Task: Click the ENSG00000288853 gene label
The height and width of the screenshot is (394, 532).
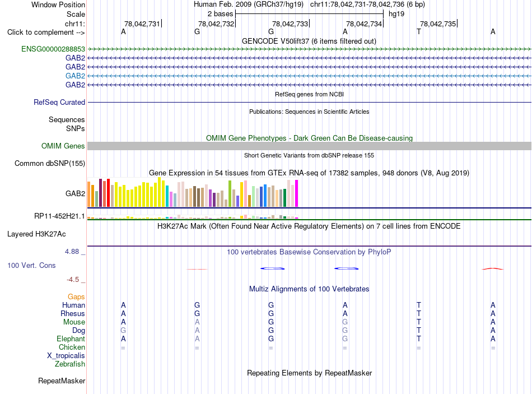Action: [53, 49]
